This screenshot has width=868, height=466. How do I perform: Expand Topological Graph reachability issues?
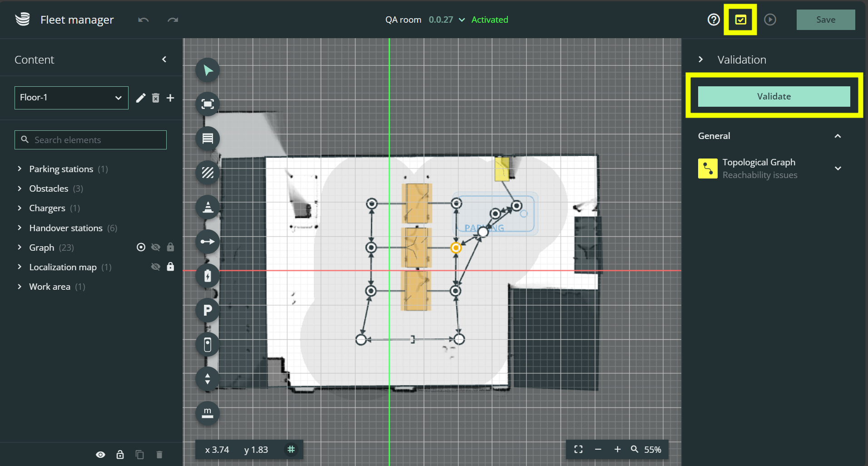[838, 169]
